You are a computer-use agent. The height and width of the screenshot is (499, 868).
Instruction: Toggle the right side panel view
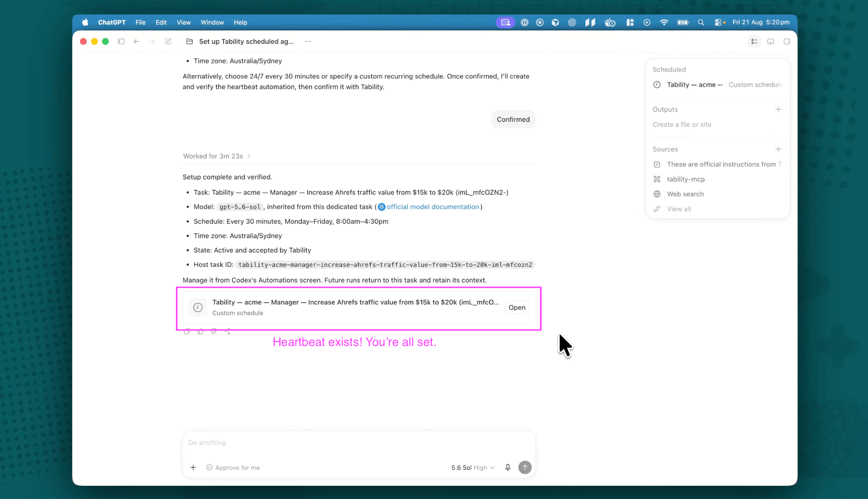[787, 42]
